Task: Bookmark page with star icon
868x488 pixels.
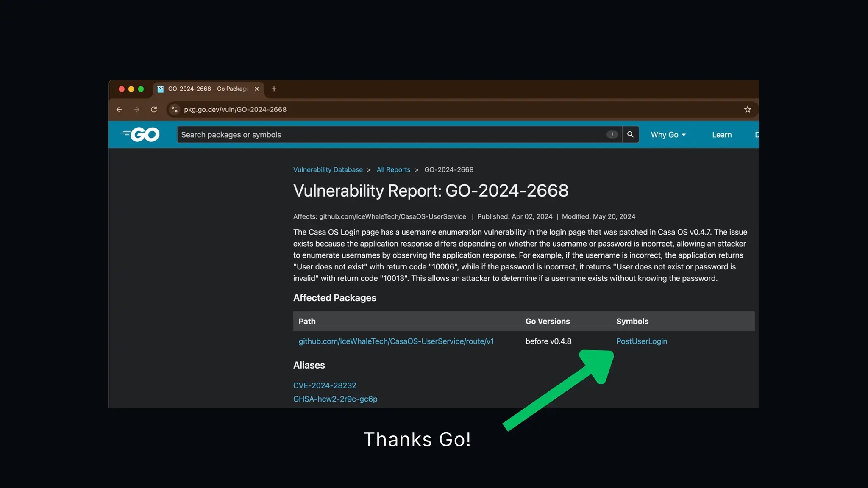Action: tap(747, 110)
